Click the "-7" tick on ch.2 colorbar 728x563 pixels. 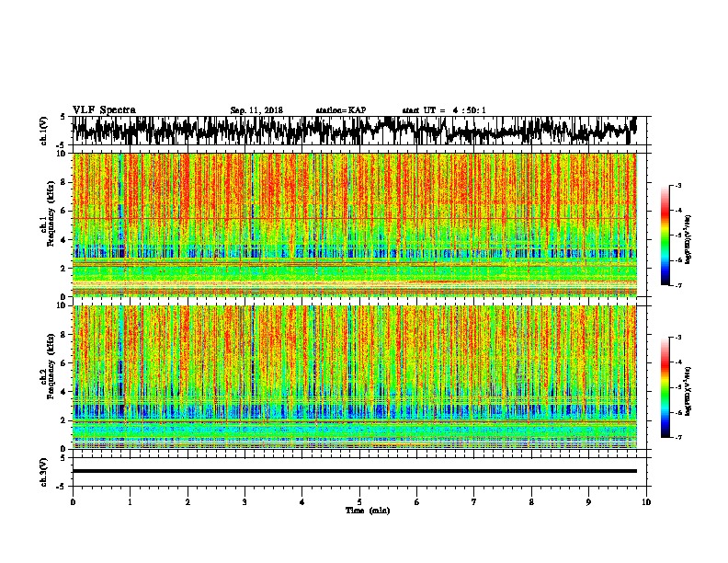click(678, 437)
